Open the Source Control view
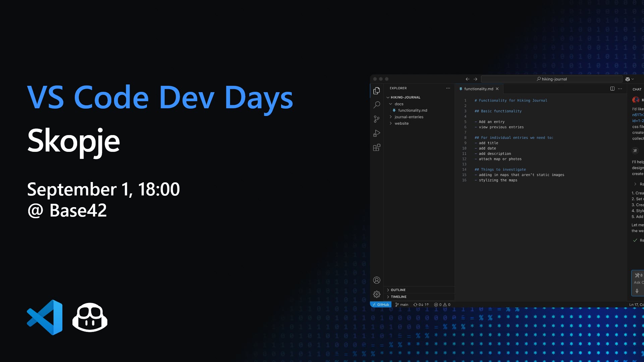The image size is (644, 362). [x=377, y=119]
